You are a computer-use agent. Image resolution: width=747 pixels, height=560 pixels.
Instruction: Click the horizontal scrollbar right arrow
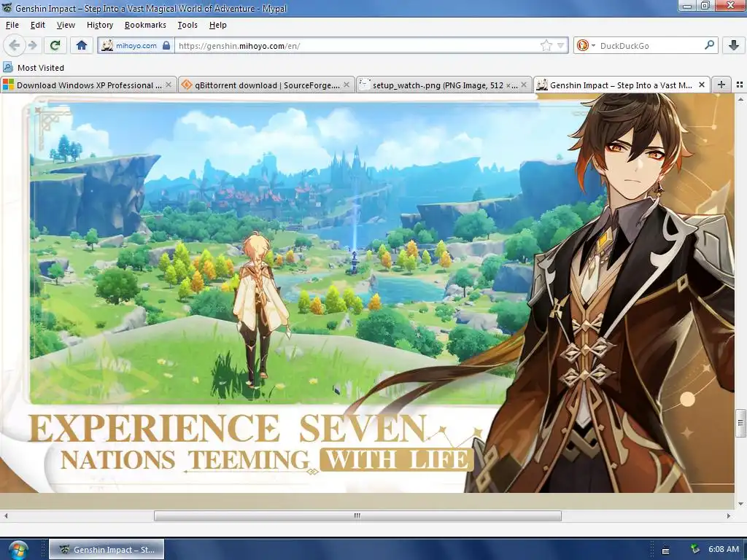pyautogui.click(x=729, y=516)
